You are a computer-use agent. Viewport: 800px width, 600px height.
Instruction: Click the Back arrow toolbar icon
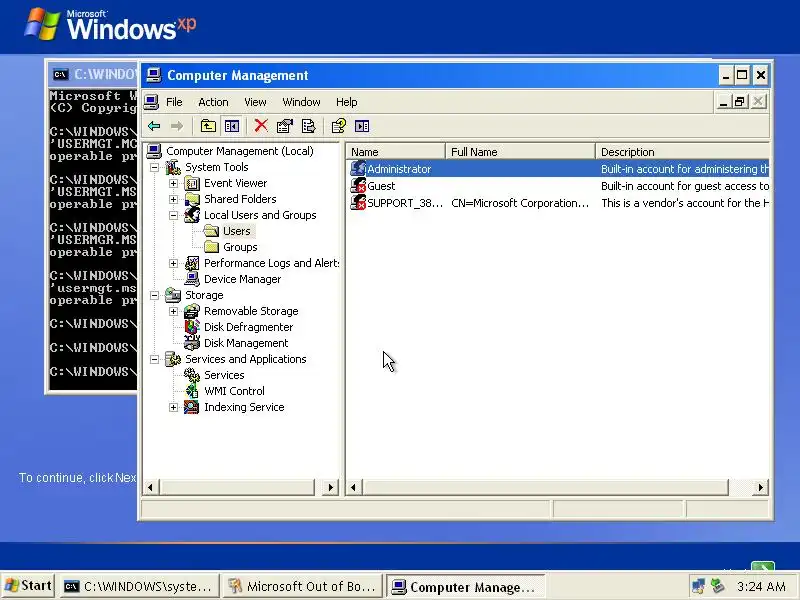(154, 126)
